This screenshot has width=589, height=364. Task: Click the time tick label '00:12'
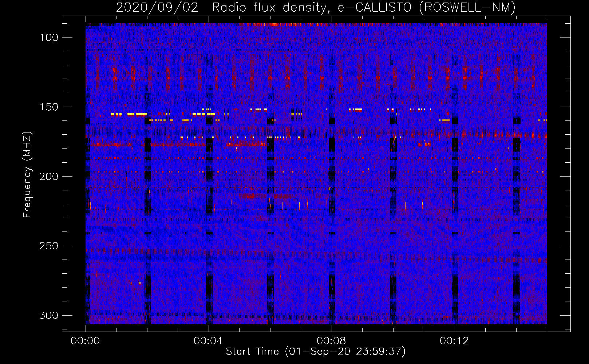(454, 341)
